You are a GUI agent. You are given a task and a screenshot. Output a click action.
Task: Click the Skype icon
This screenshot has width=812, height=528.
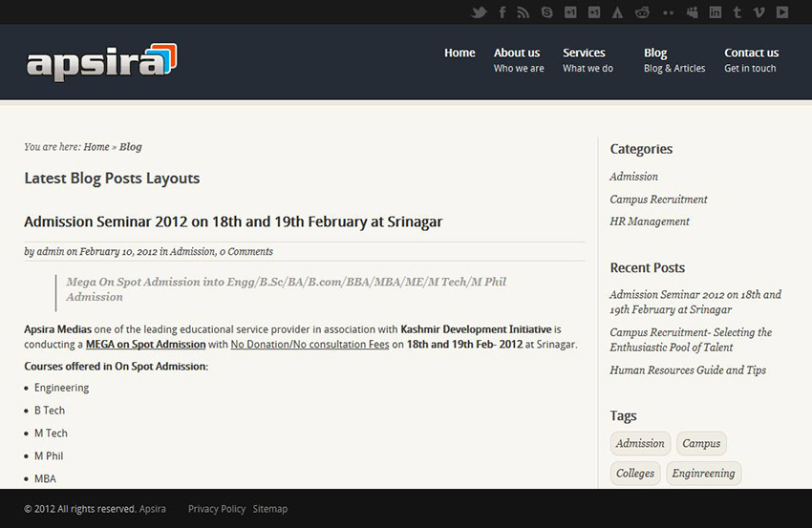[546, 11]
